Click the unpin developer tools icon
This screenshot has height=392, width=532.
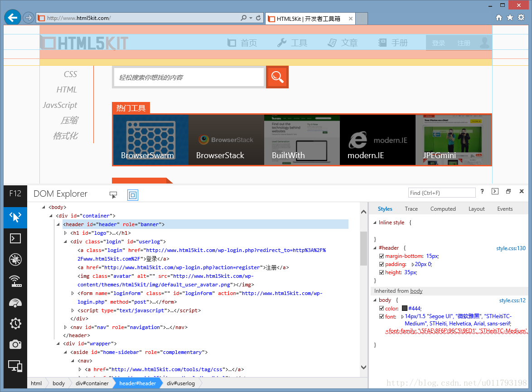click(x=508, y=191)
